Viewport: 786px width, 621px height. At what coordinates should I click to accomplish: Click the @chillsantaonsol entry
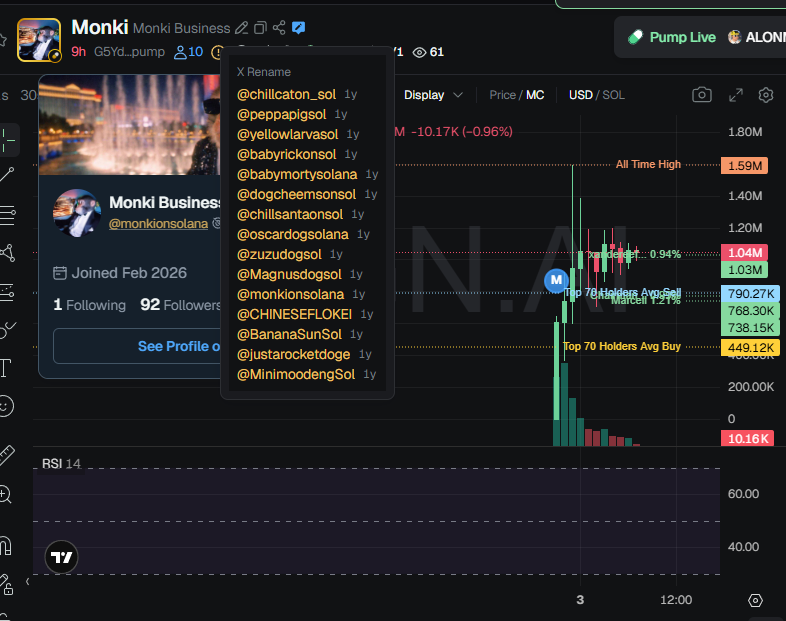point(290,215)
